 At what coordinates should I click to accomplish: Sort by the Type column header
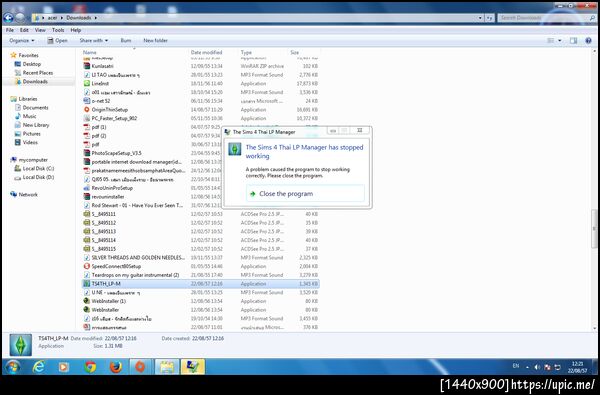click(x=246, y=52)
